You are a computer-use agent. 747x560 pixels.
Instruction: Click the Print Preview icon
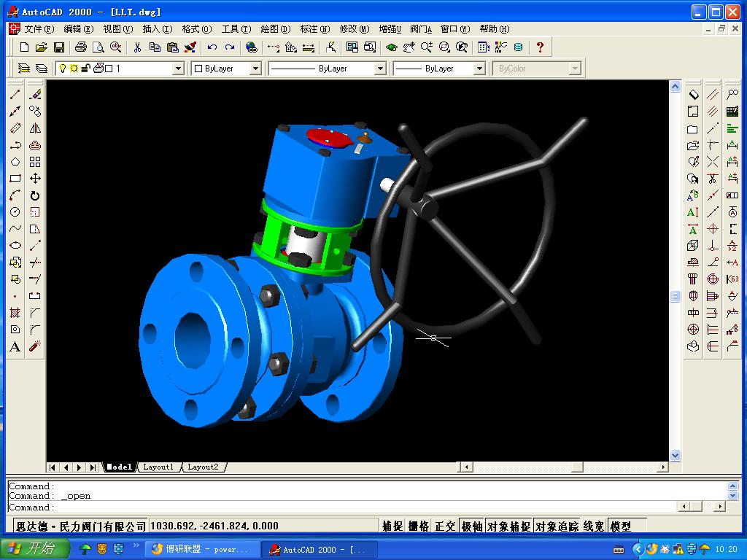[x=98, y=47]
